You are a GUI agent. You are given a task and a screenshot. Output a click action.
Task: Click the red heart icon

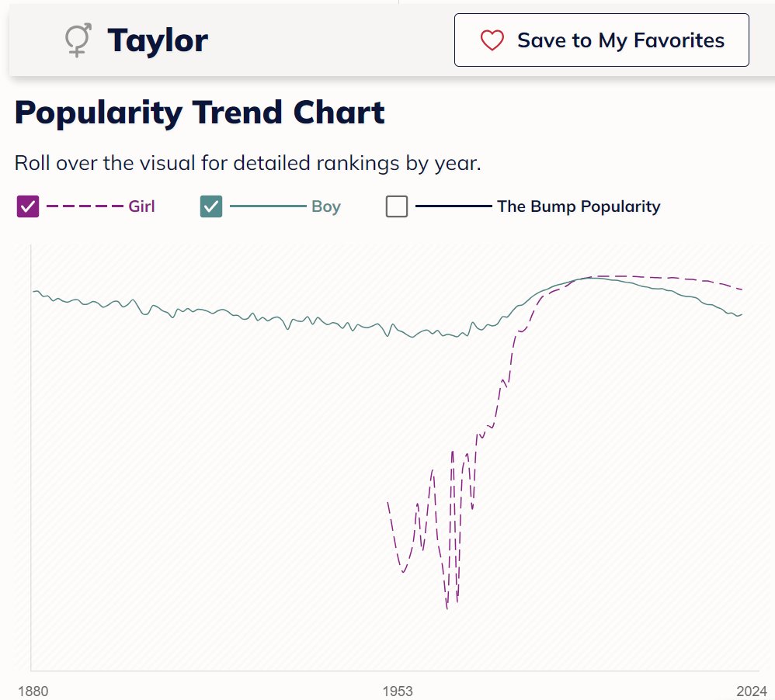(492, 40)
